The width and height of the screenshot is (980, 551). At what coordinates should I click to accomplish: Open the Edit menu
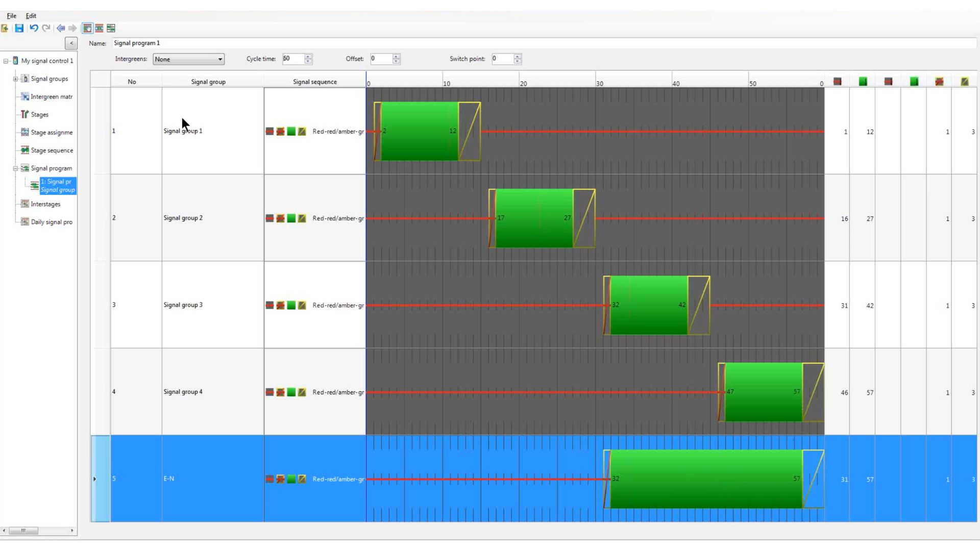[31, 16]
